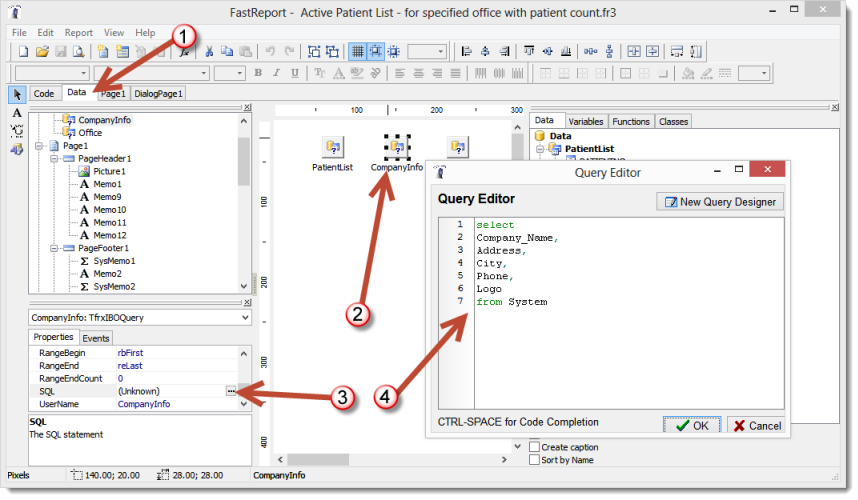Open a report file with the folder icon
Image resolution: width=858 pixels, height=500 pixels.
pyautogui.click(x=42, y=51)
